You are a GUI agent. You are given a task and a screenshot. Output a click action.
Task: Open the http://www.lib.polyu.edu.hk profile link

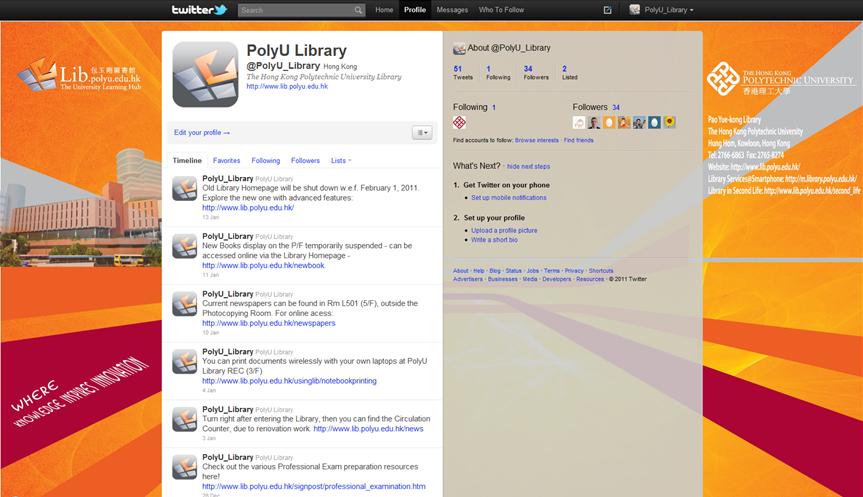point(287,86)
